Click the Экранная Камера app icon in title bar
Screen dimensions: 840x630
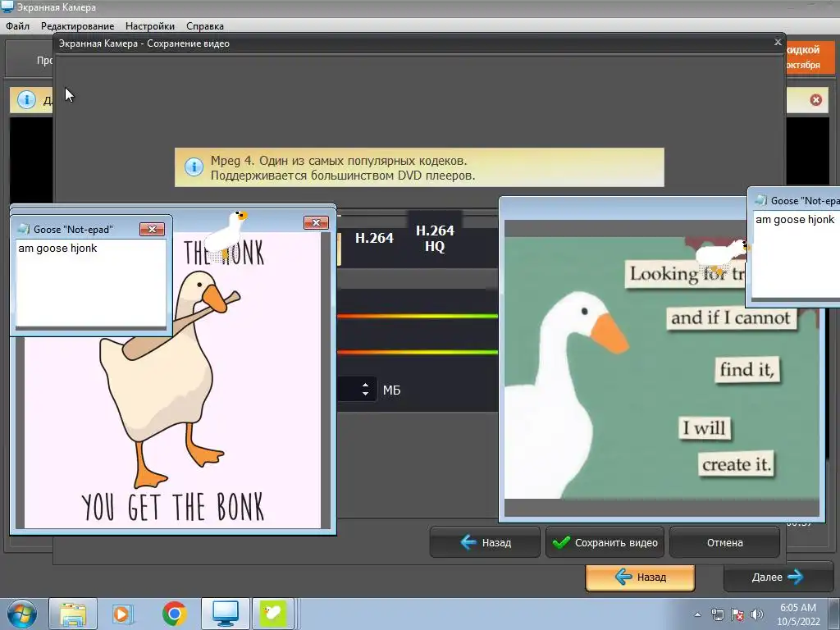click(7, 7)
